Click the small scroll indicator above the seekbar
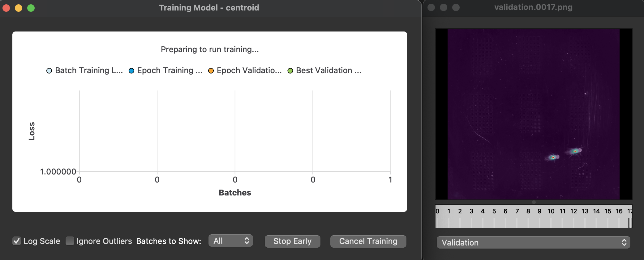644x260 pixels. coord(534,202)
